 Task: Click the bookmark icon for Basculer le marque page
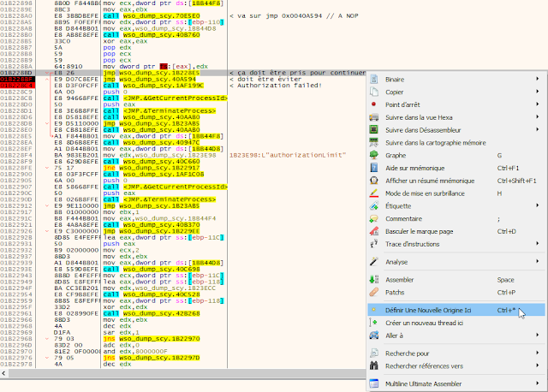pos(374,231)
